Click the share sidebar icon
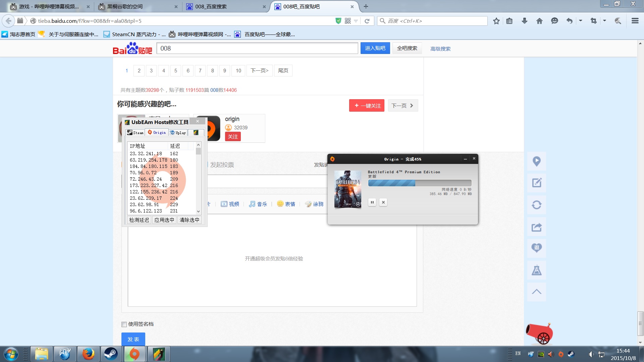The height and width of the screenshot is (362, 644). click(537, 227)
